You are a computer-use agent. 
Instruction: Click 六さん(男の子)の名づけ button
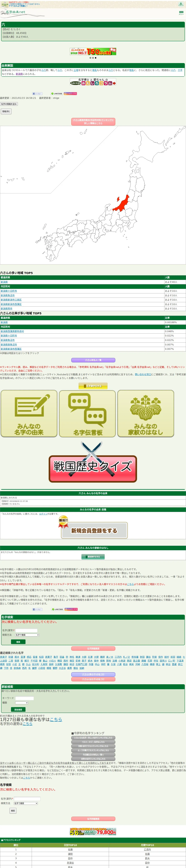pyautogui.click(x=93, y=675)
